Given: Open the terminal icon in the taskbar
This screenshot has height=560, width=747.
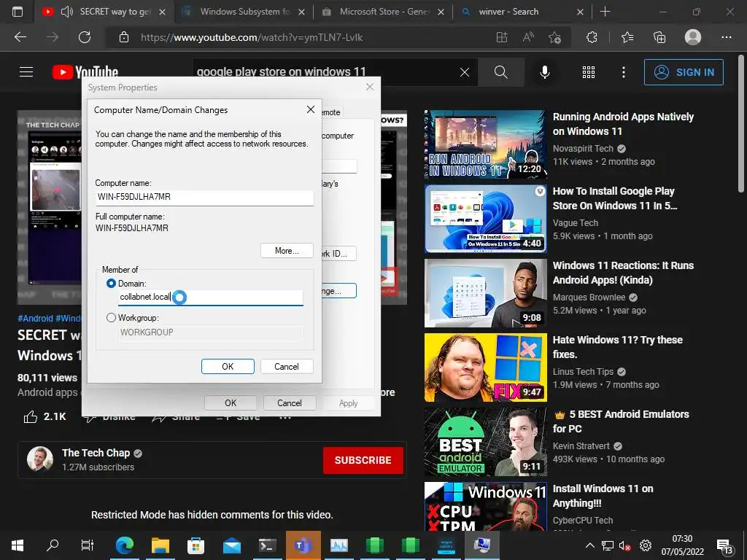Looking at the screenshot, I should pos(267,545).
